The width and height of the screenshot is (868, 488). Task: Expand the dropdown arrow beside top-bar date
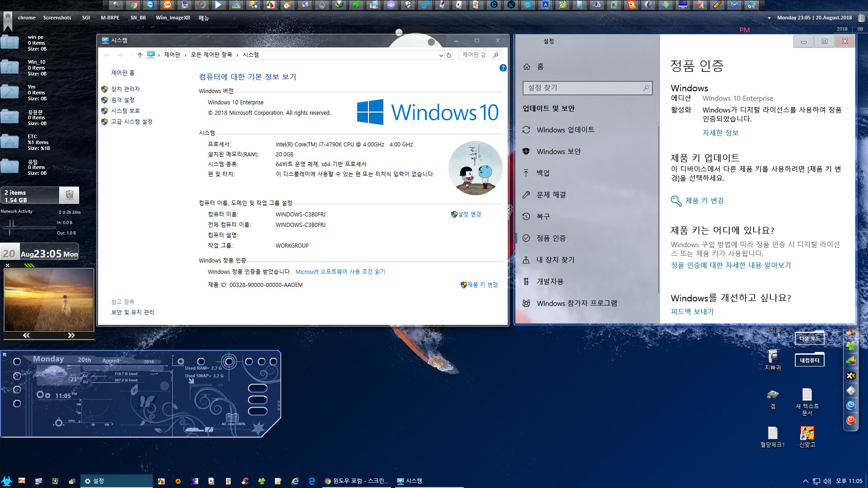[769, 18]
